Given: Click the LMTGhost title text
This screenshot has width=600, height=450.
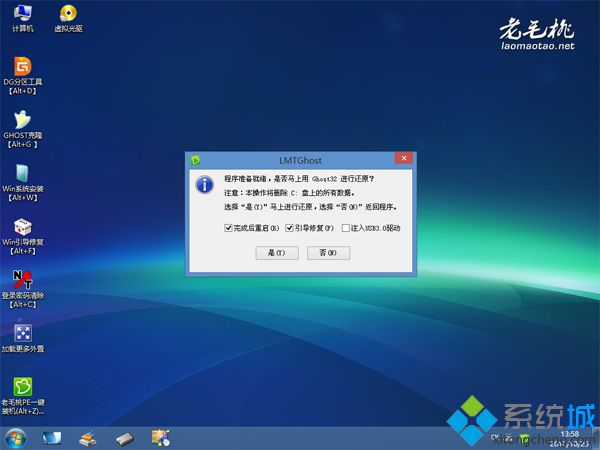Looking at the screenshot, I should coord(300,160).
